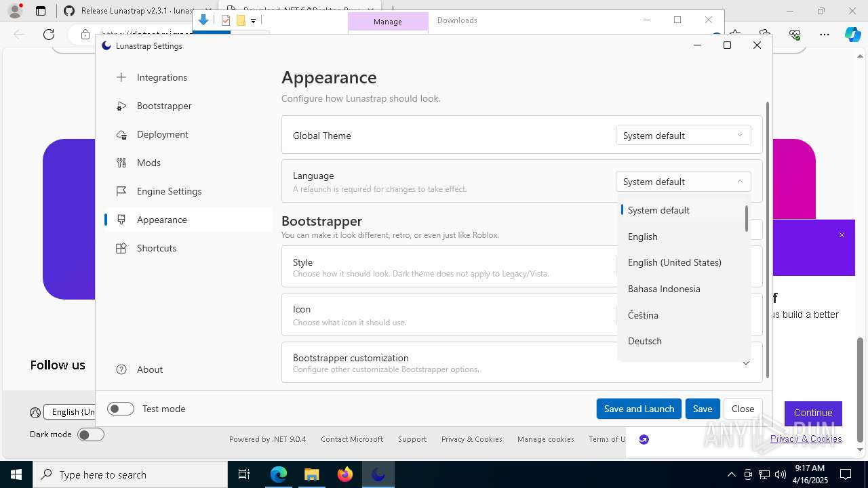Toggle Dark mode on the webpage
The width and height of the screenshot is (868, 488).
(x=91, y=434)
